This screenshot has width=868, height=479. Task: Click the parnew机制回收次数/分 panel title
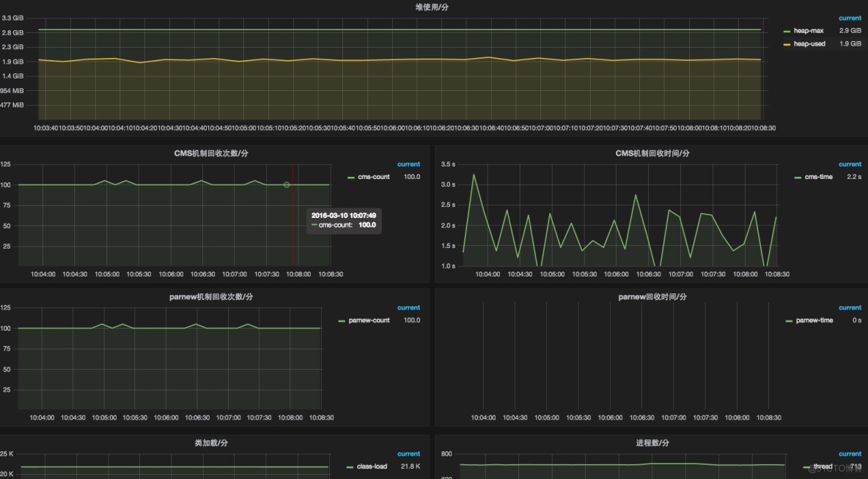[x=210, y=297]
